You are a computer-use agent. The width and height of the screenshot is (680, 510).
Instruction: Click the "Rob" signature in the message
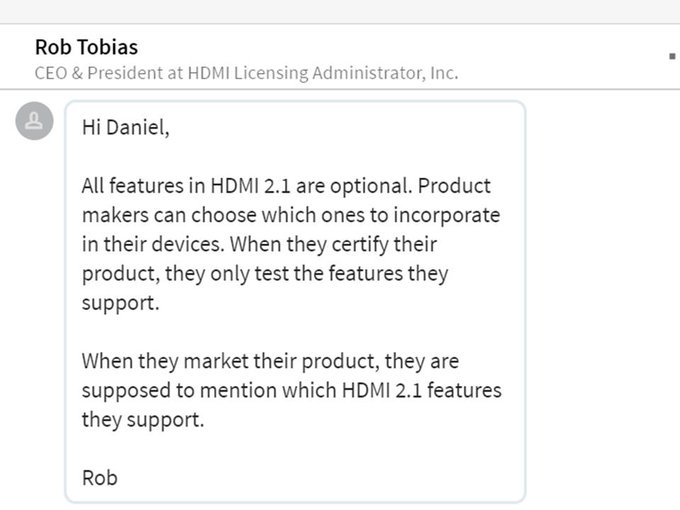[99, 477]
